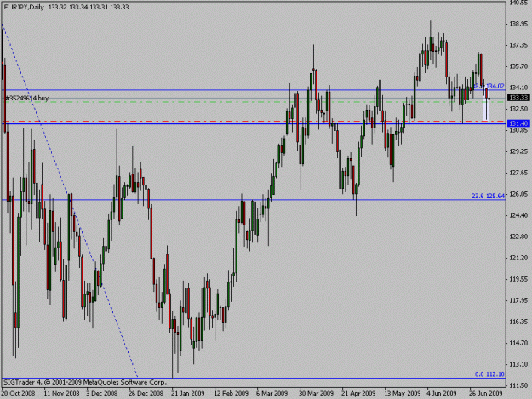Click the 129.25 price scale value
The width and height of the screenshot is (532, 399).
point(518,151)
